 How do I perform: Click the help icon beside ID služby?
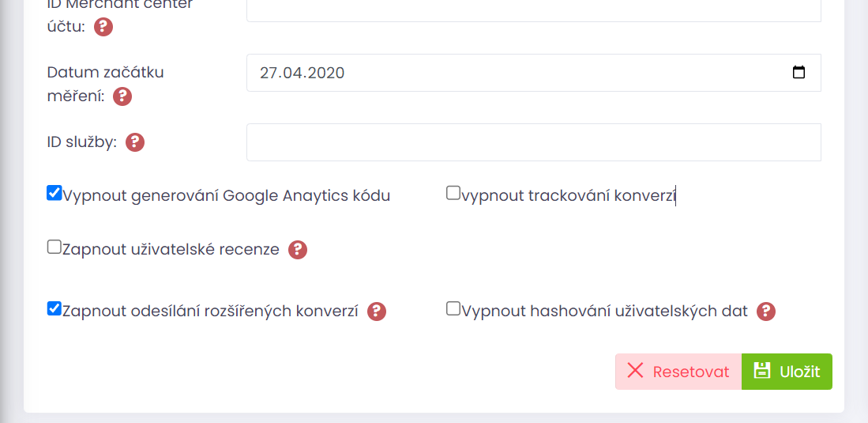(x=135, y=142)
